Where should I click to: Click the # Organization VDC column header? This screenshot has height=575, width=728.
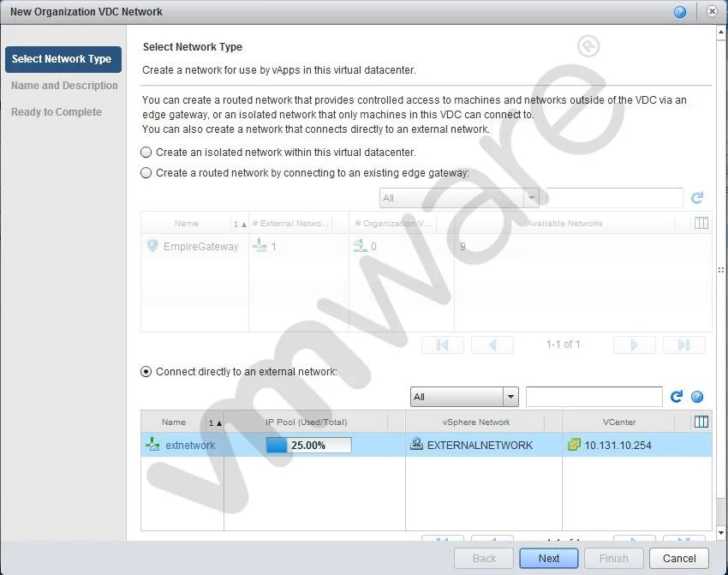click(x=393, y=224)
